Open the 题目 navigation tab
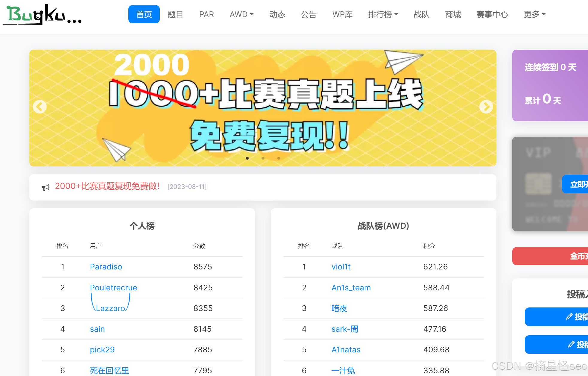 click(175, 14)
